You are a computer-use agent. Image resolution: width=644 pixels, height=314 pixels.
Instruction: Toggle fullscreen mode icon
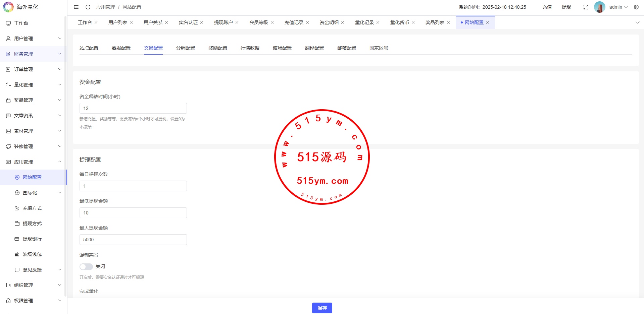[x=586, y=7]
